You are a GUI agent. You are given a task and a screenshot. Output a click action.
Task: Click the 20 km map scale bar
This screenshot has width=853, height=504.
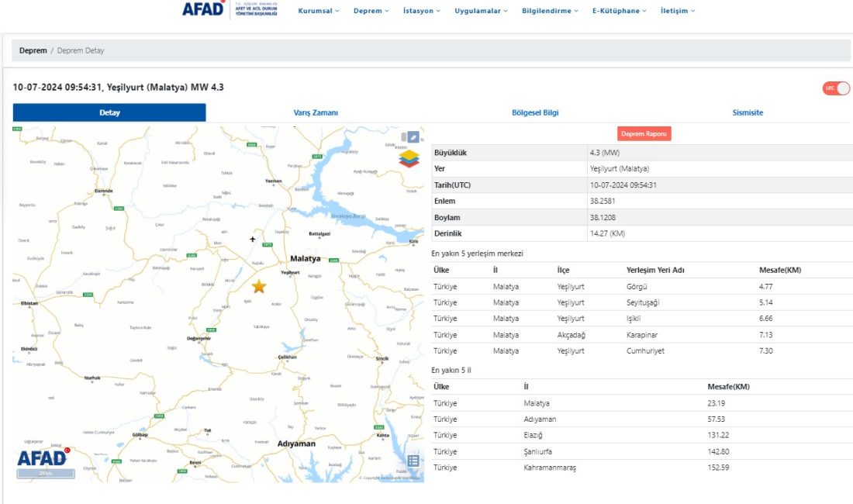pos(46,473)
